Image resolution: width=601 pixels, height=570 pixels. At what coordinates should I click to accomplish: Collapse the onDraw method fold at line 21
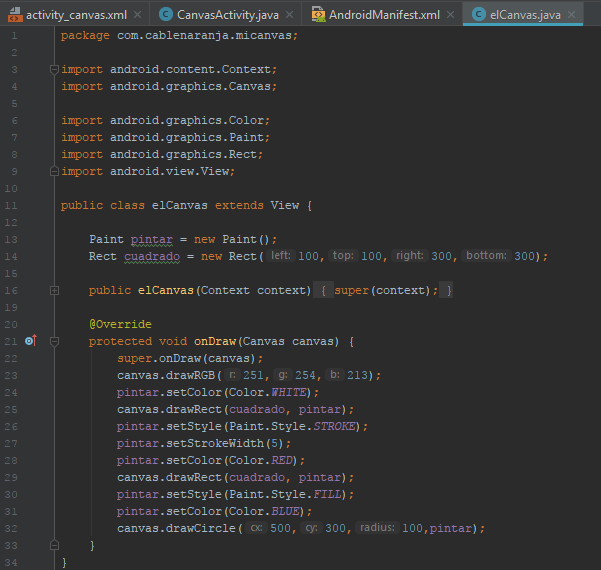54,341
